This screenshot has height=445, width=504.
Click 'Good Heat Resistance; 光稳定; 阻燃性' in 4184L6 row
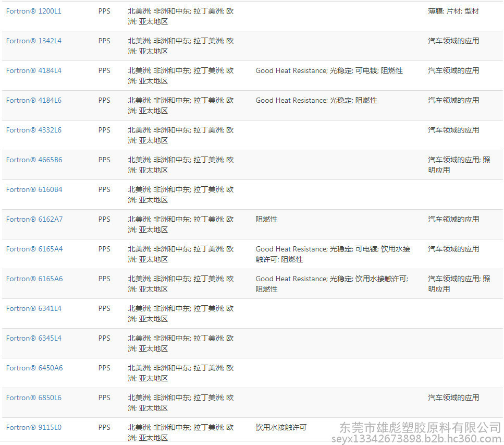(316, 100)
